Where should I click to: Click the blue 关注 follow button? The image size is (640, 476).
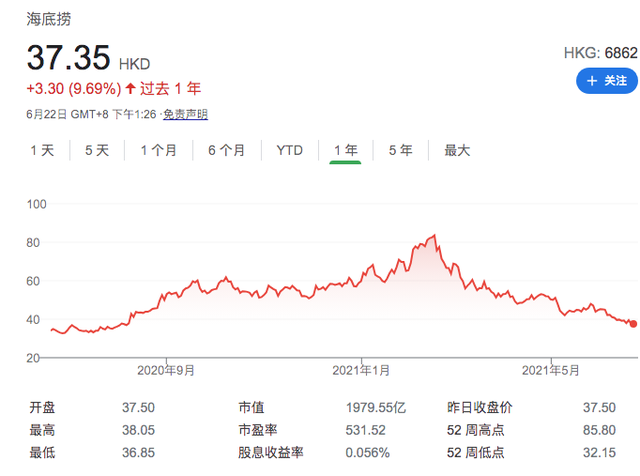(x=607, y=81)
